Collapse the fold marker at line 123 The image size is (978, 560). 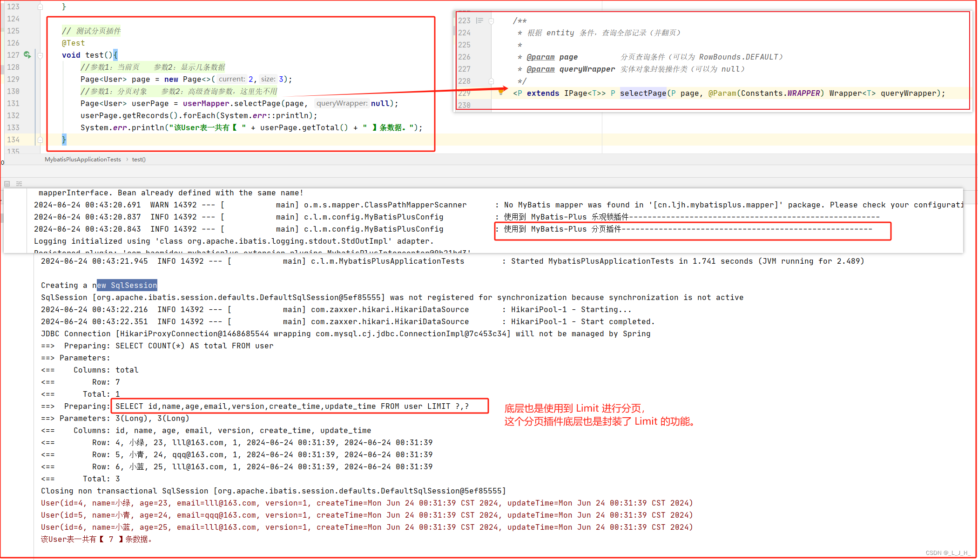40,7
